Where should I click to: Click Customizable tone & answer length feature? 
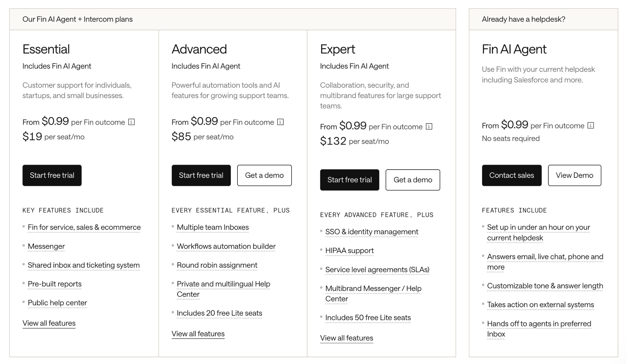[545, 286]
